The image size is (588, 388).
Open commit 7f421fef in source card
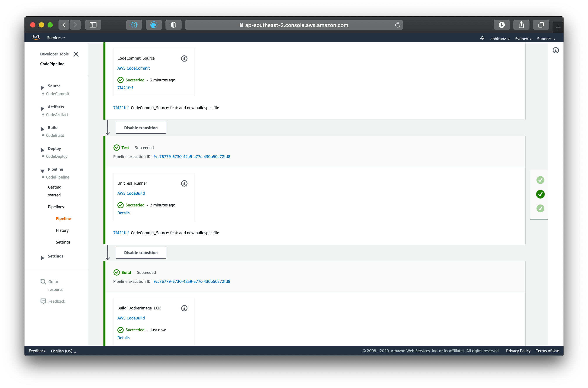coord(125,88)
